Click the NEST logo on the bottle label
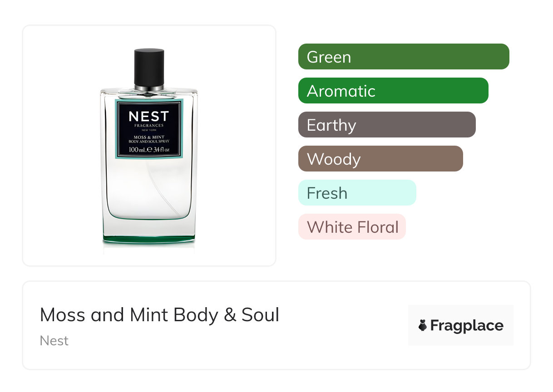The height and width of the screenshot is (392, 553). tap(149, 117)
